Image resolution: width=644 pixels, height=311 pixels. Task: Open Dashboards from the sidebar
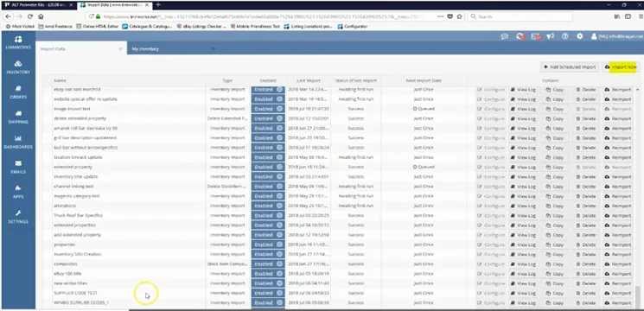click(18, 142)
